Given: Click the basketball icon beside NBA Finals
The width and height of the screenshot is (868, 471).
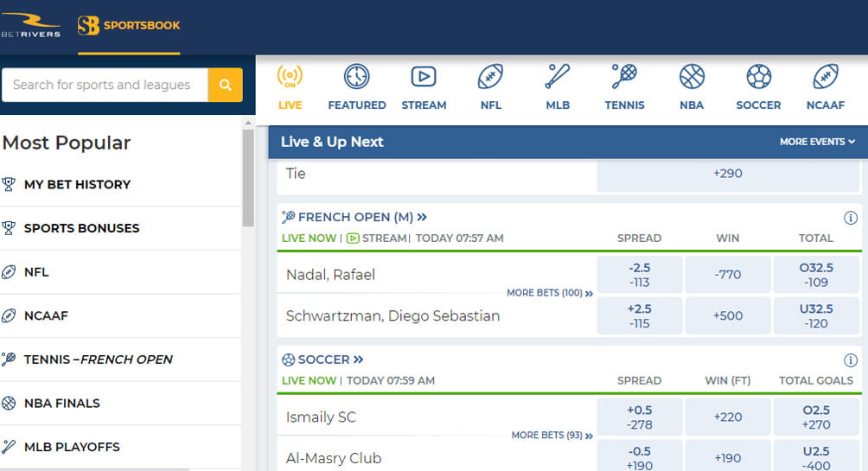Looking at the screenshot, I should click(x=9, y=403).
